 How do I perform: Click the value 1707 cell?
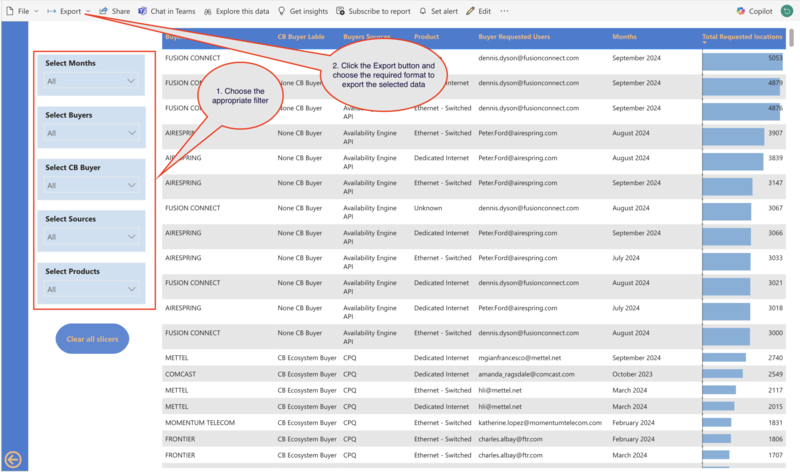(x=776, y=455)
